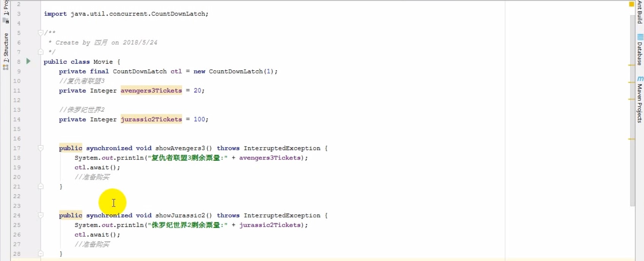Click the ctl field name on line 9

pos(176,71)
